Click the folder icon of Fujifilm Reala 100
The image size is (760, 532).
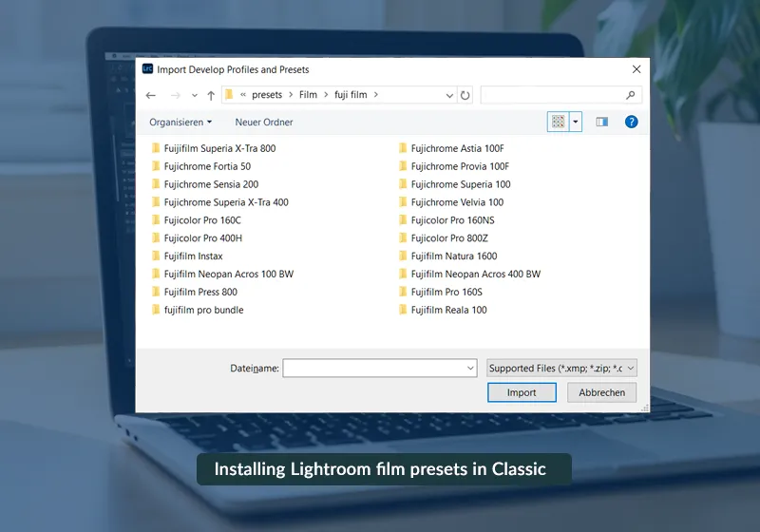coord(403,309)
